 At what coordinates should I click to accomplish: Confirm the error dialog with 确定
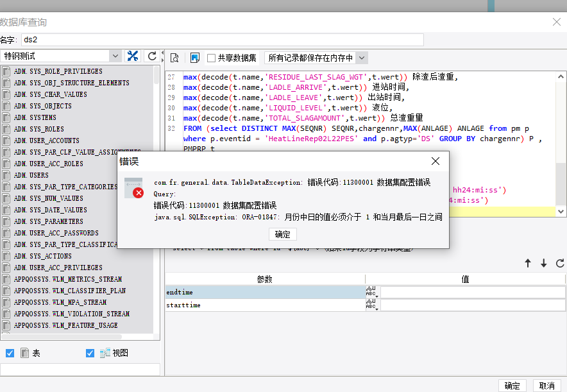click(x=282, y=234)
